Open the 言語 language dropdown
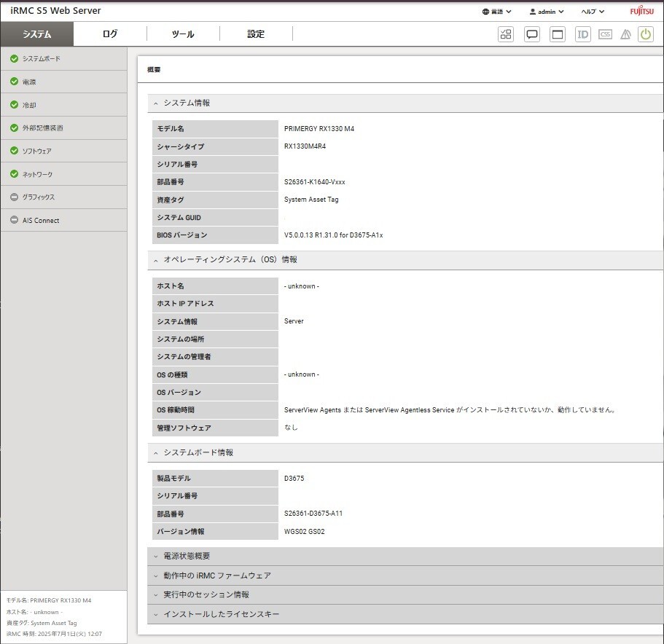The width and height of the screenshot is (664, 644). (x=497, y=12)
